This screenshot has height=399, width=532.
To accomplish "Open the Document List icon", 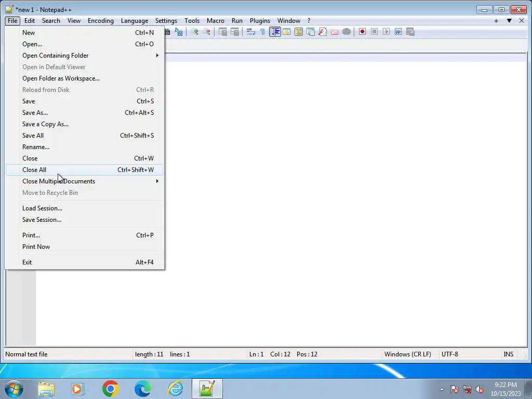I will (x=311, y=32).
